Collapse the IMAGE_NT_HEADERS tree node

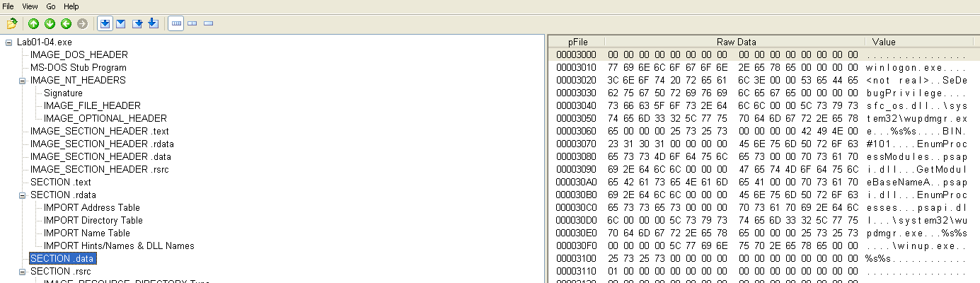(22, 81)
